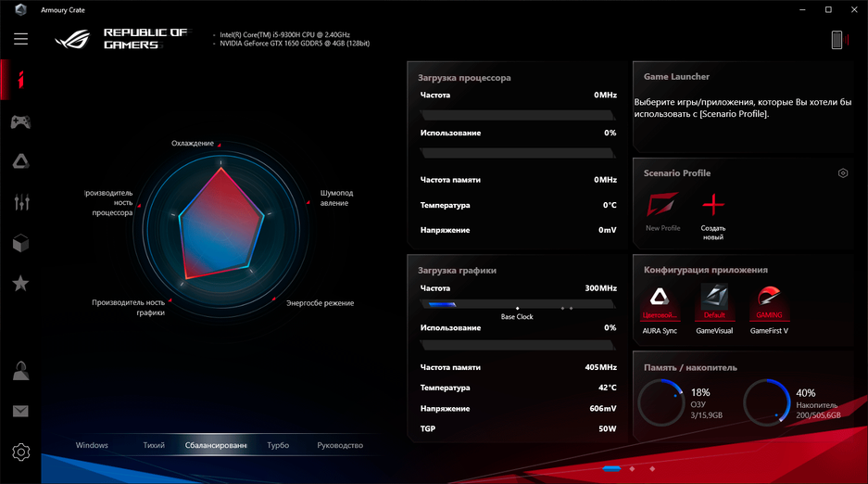Screen dimensions: 868x484
Task: Click the GPU frequency slider bar
Action: 518,304
